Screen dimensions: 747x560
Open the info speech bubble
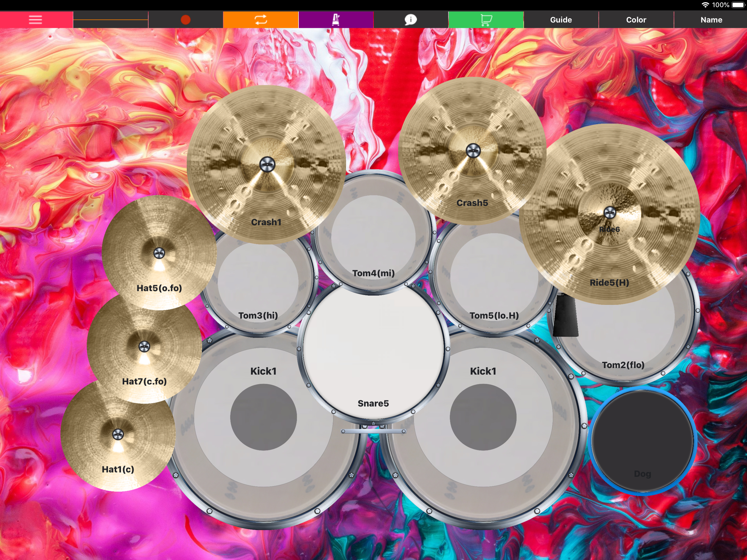point(410,20)
